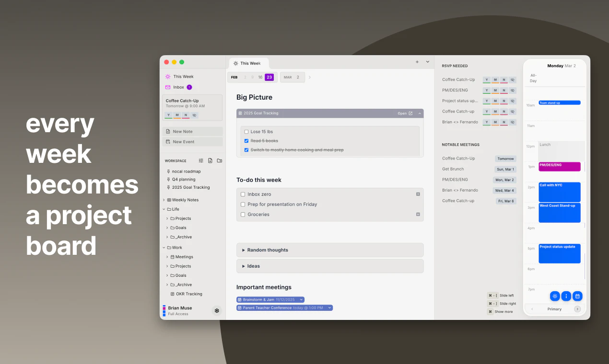This screenshot has height=364, width=609.
Task: Check Prep for presentation on Friday
Action: click(x=243, y=205)
